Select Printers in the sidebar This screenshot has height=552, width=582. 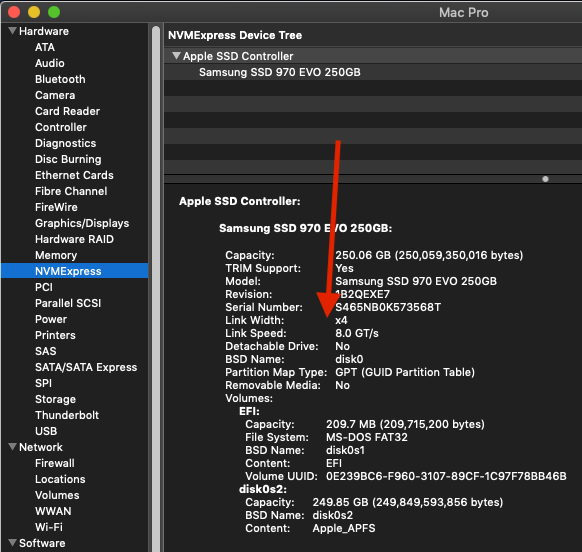click(55, 334)
